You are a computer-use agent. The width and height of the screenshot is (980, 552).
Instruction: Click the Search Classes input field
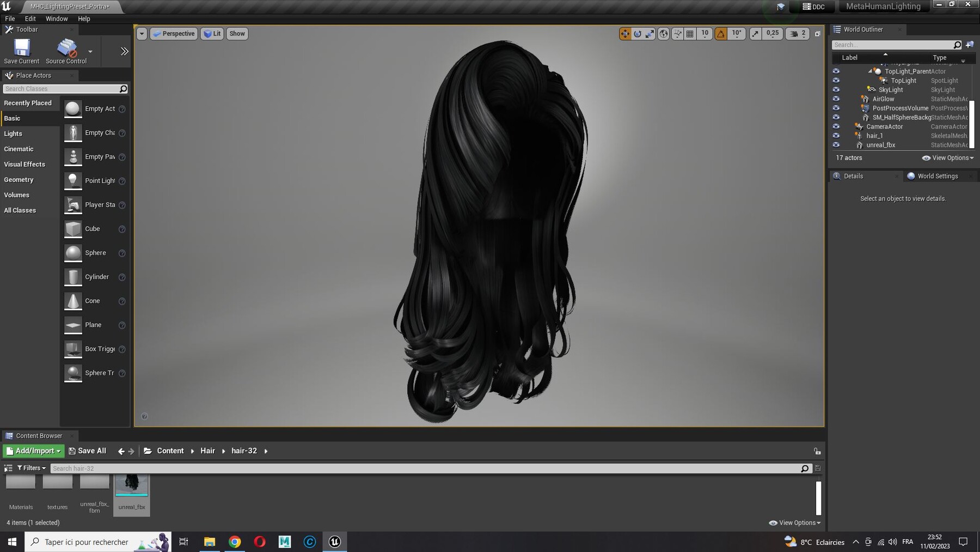pyautogui.click(x=61, y=89)
